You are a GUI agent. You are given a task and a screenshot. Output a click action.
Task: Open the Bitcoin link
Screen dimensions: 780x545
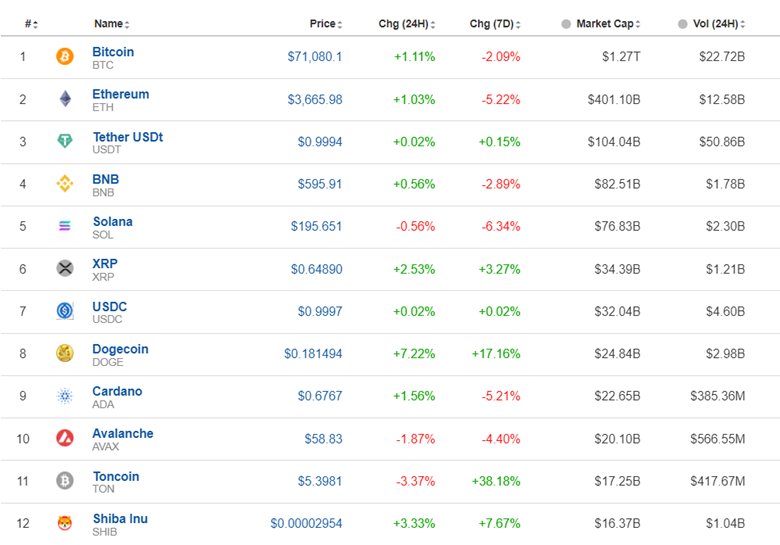[x=113, y=52]
